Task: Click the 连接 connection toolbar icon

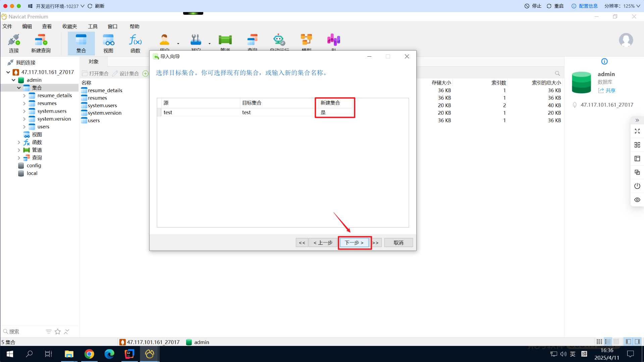Action: coord(14,43)
